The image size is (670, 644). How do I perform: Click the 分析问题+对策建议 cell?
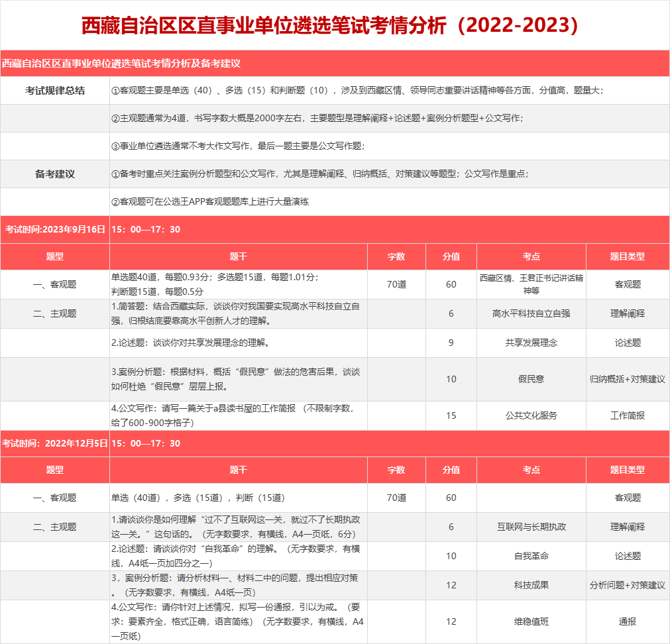click(627, 585)
